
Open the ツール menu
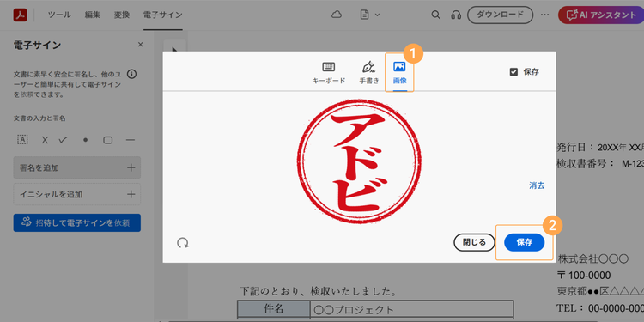click(59, 15)
